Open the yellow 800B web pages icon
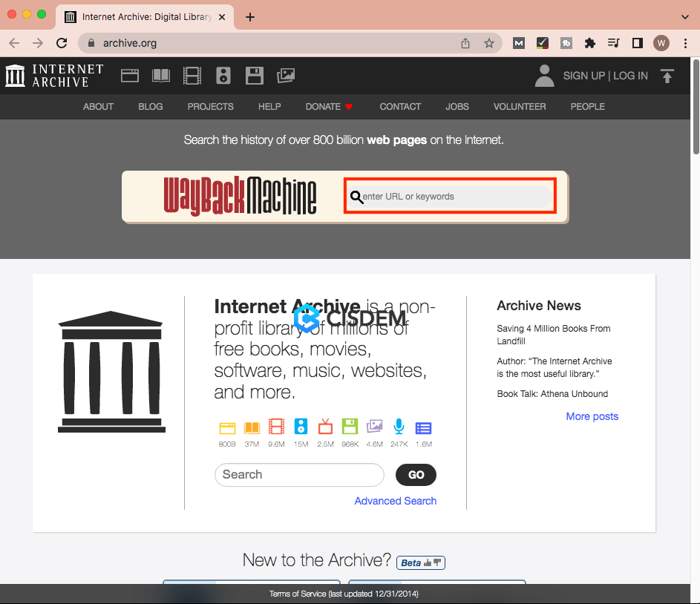 coord(227,427)
